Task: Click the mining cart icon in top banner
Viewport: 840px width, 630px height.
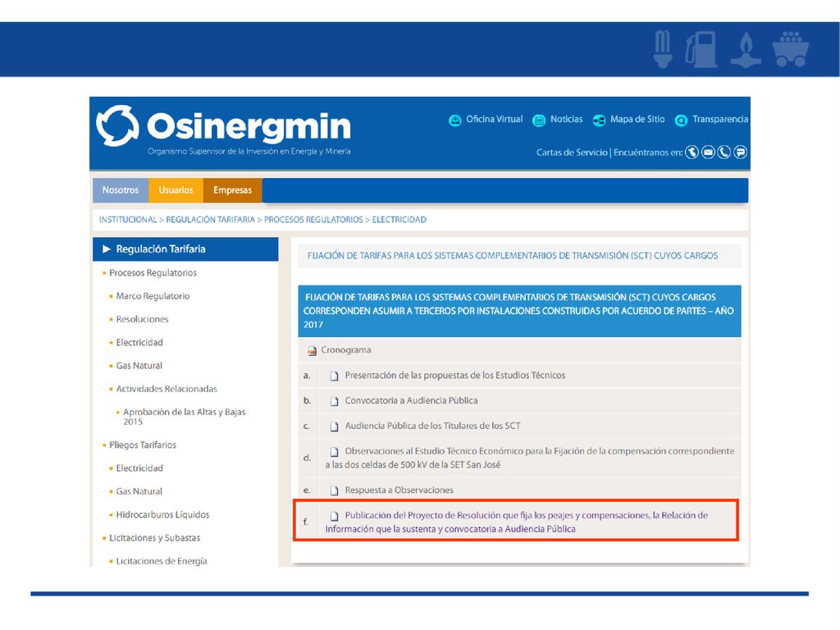Action: [x=791, y=49]
